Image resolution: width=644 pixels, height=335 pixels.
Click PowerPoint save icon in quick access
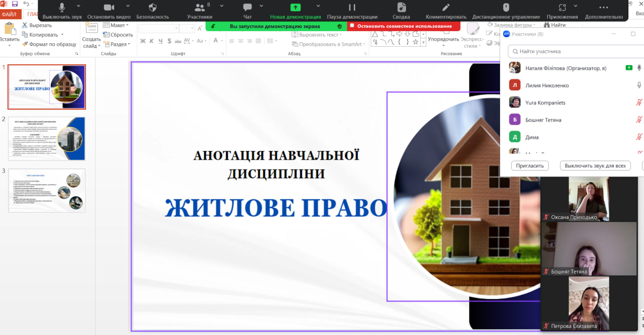click(x=16, y=4)
